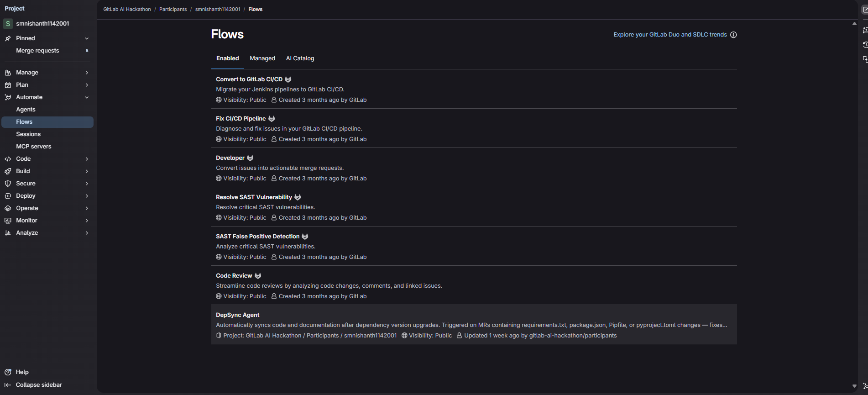Viewport: 868px width, 395px height.
Task: Open MCP servers in the sidebar
Action: pyautogui.click(x=47, y=147)
